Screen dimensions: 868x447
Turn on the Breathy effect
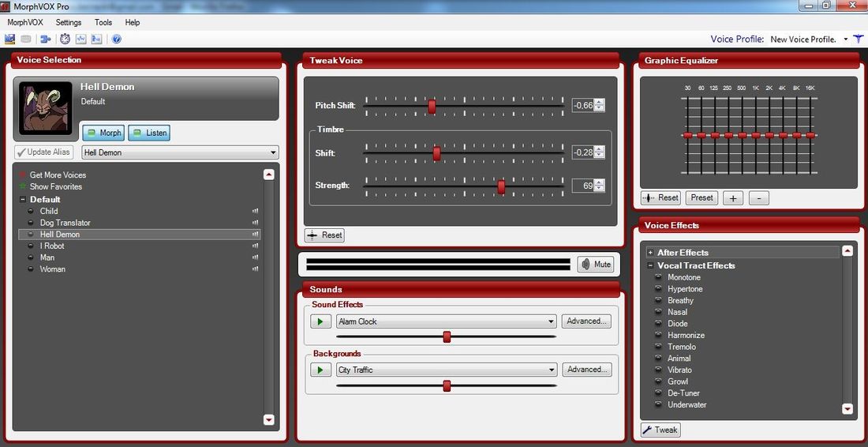pos(658,300)
